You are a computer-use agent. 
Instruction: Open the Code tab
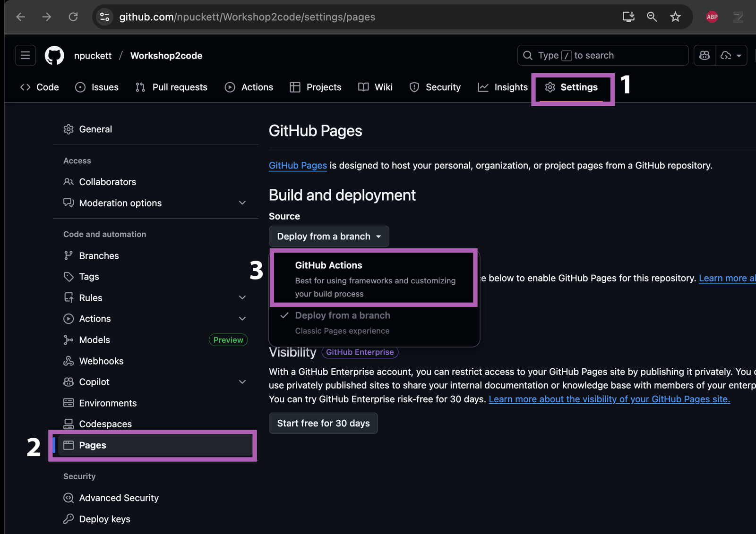40,87
